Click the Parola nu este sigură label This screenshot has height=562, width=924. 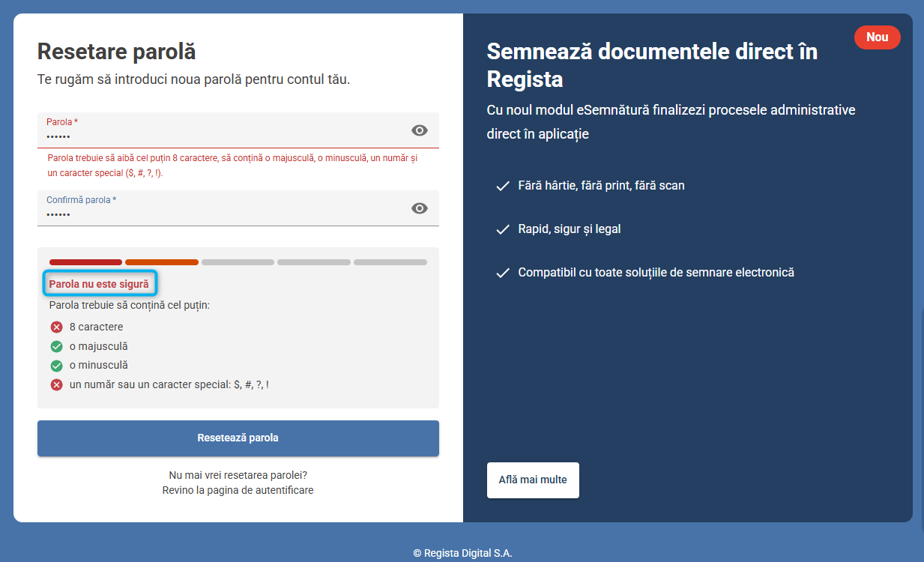point(99,284)
